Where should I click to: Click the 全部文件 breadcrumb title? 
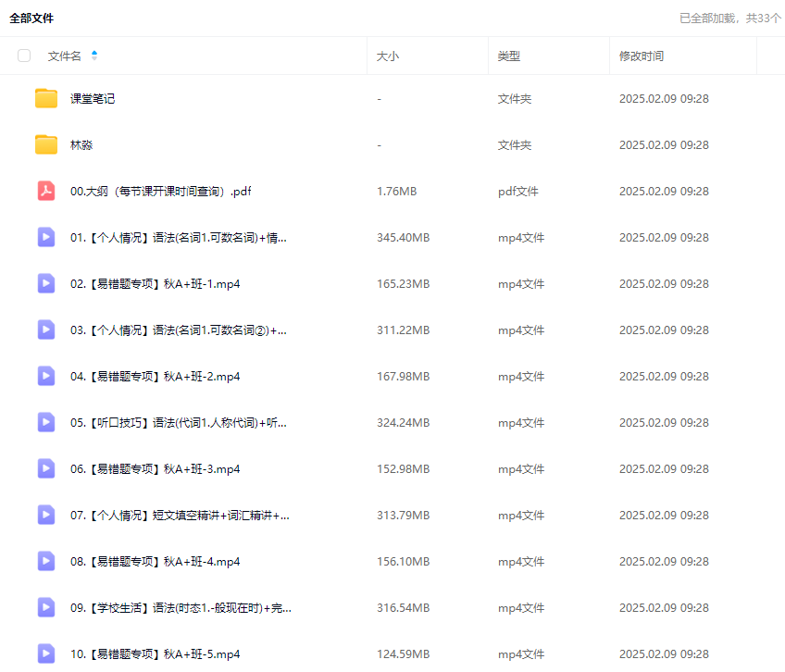coord(31,18)
